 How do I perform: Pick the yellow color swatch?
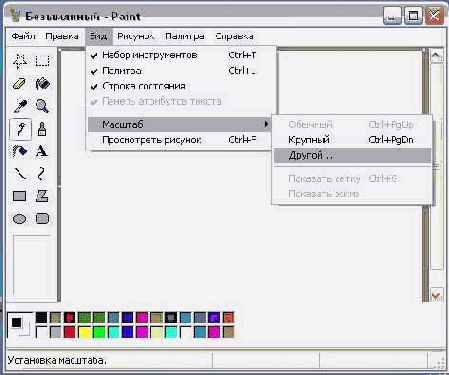85,332
